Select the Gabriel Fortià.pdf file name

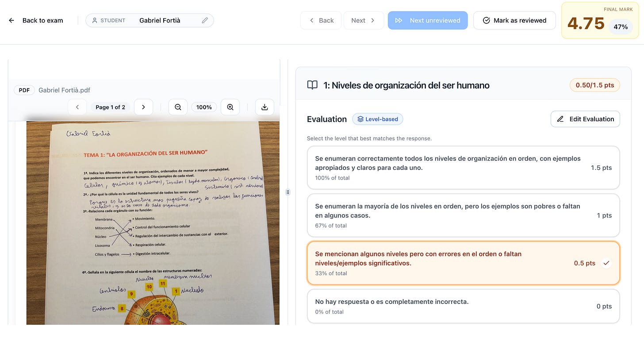click(64, 90)
